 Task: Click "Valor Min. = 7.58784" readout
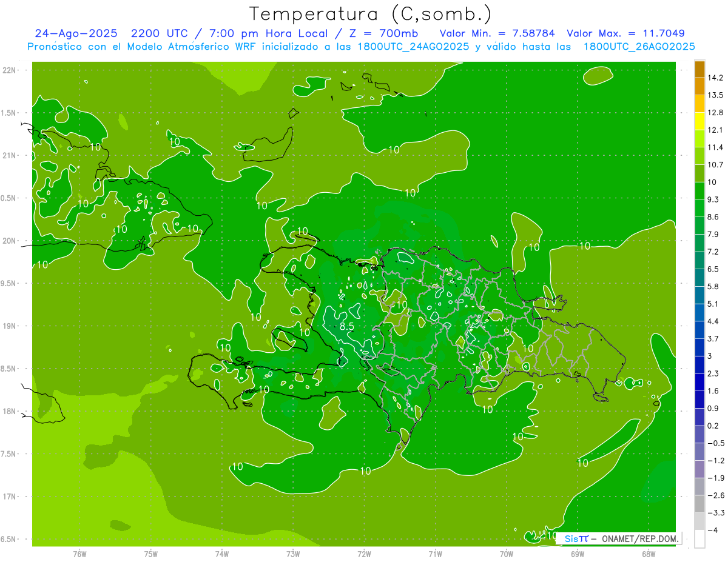497,33
